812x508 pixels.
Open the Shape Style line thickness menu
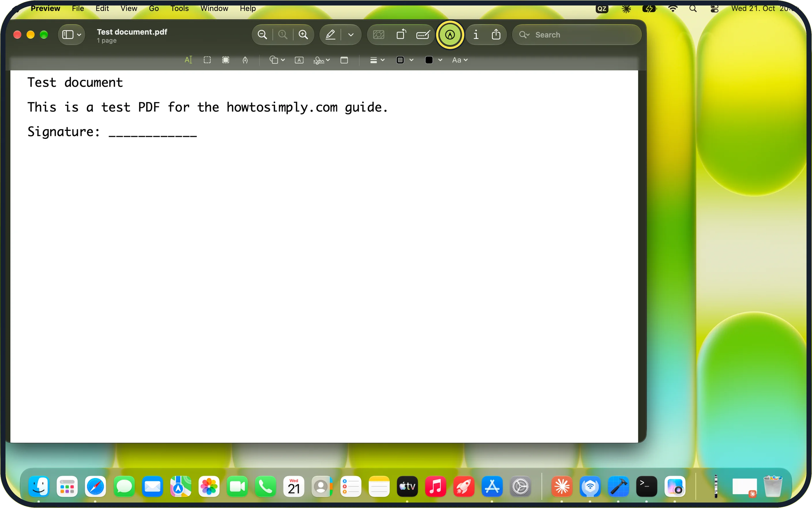[x=377, y=60]
